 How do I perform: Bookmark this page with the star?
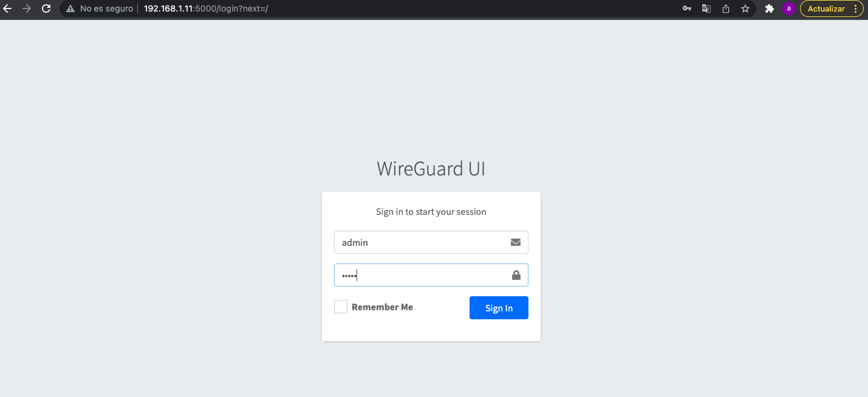745,8
